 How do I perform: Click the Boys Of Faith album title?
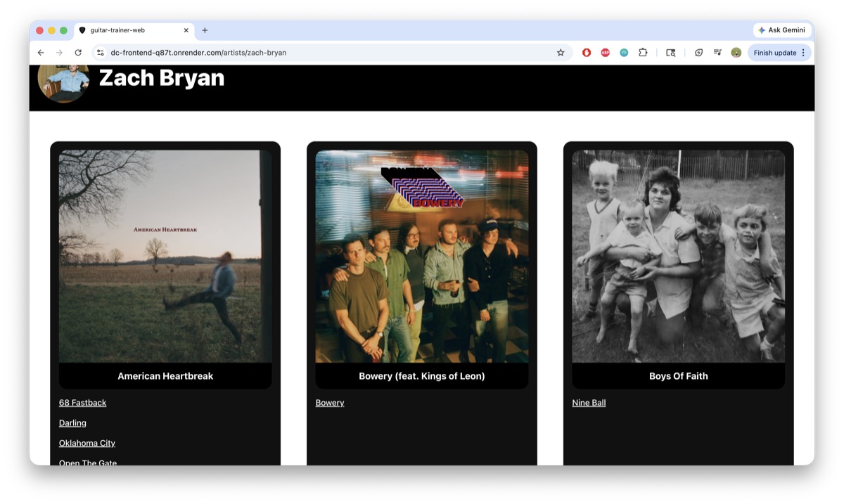(679, 376)
